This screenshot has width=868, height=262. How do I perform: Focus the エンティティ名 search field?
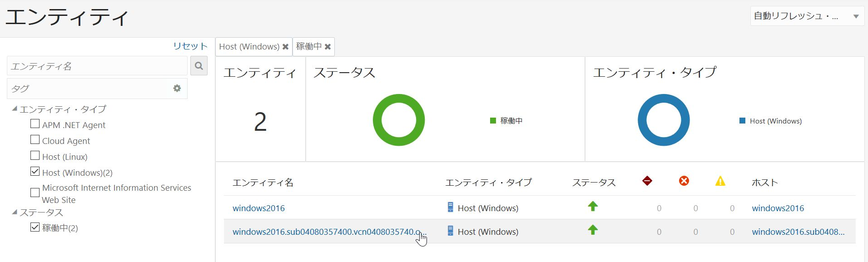pos(97,66)
